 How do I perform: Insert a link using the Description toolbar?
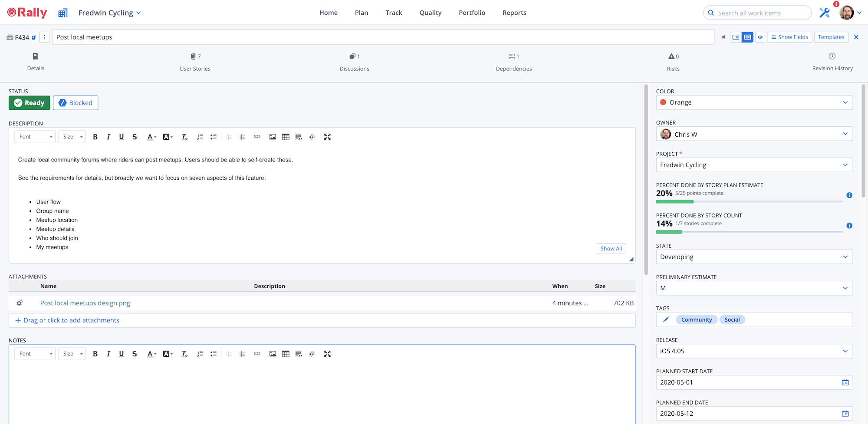pyautogui.click(x=257, y=137)
